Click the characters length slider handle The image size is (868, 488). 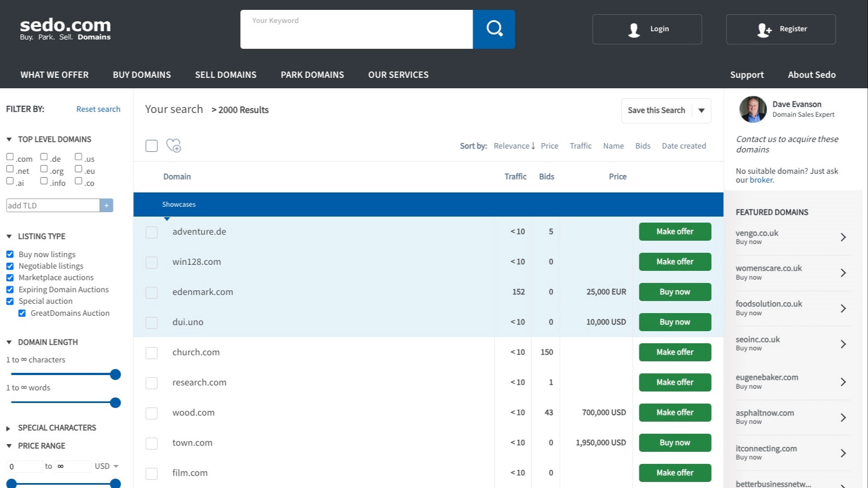pyautogui.click(x=115, y=374)
